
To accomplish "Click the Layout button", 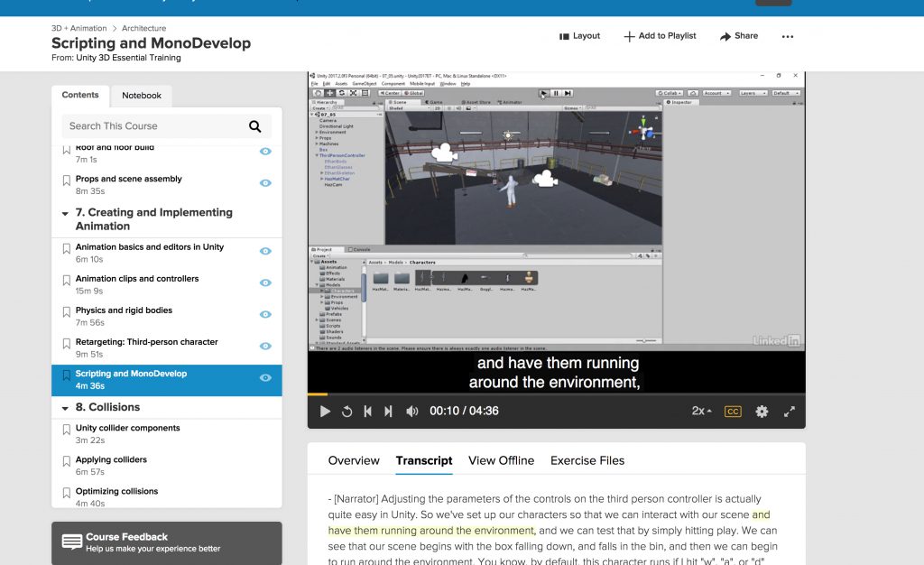I will point(579,36).
